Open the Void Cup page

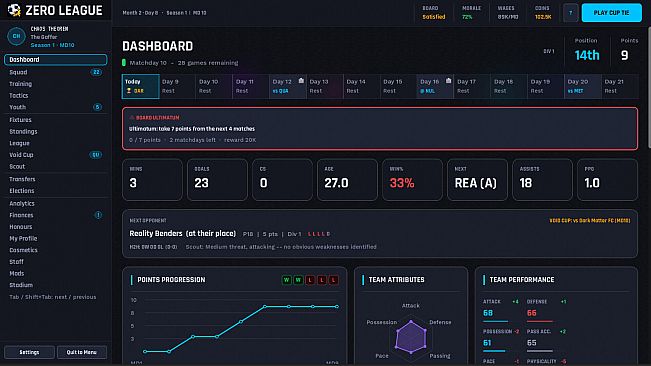point(56,155)
